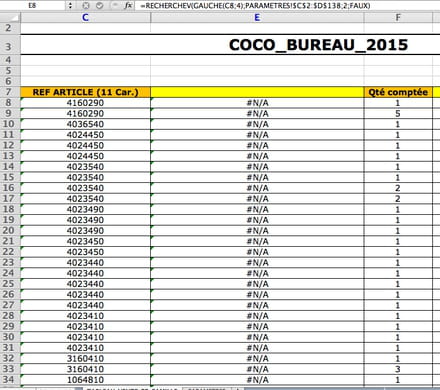The image size is (440, 390).
Task: Click the #N/A cell in row 19
Action: coord(257,220)
